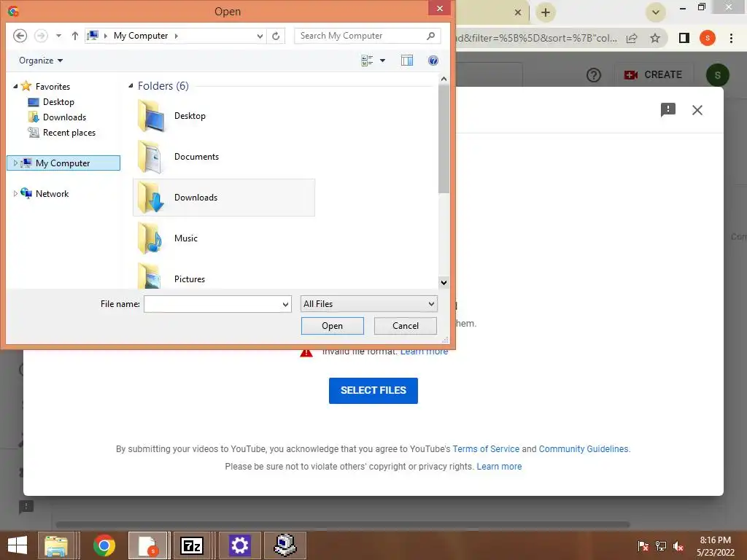
Task: Select Recent places in Favorites
Action: click(x=61, y=133)
